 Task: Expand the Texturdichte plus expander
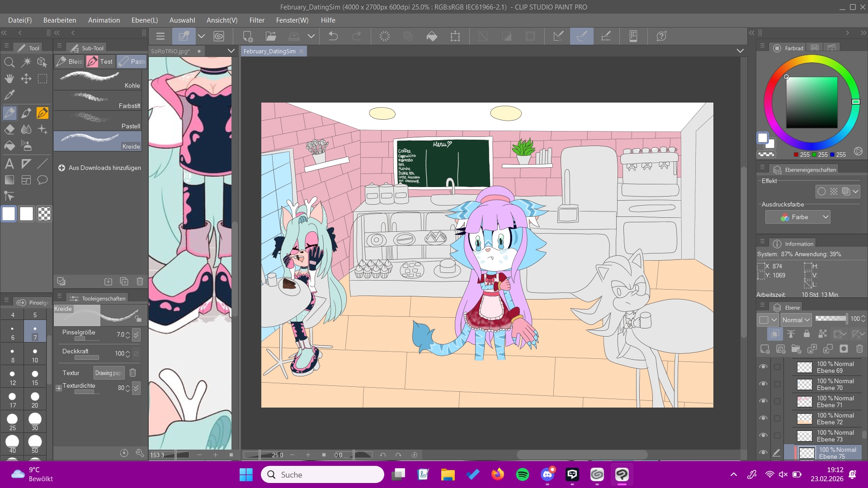[59, 388]
